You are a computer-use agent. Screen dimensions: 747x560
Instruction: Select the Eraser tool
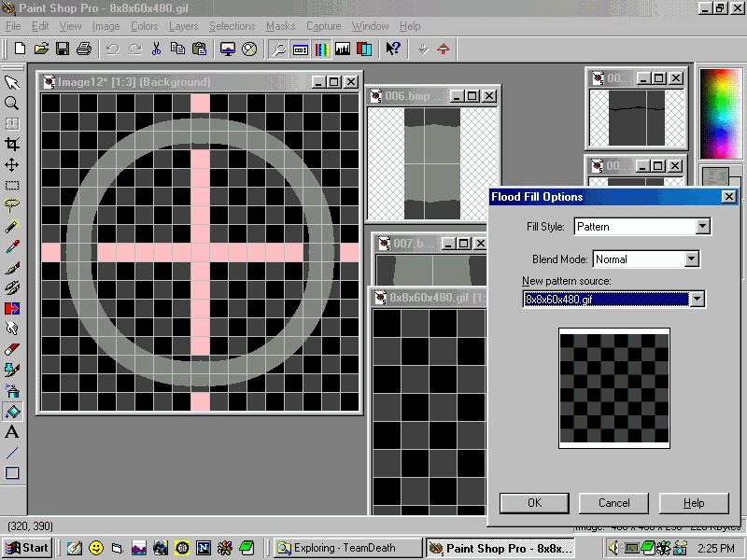point(12,349)
